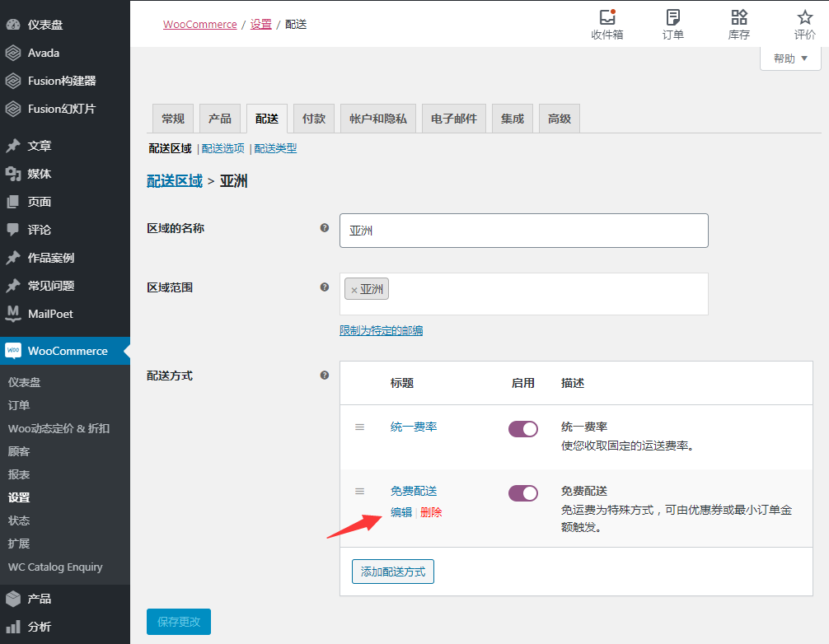
Task: Focus the 区域的名称 text field
Action: (x=524, y=231)
